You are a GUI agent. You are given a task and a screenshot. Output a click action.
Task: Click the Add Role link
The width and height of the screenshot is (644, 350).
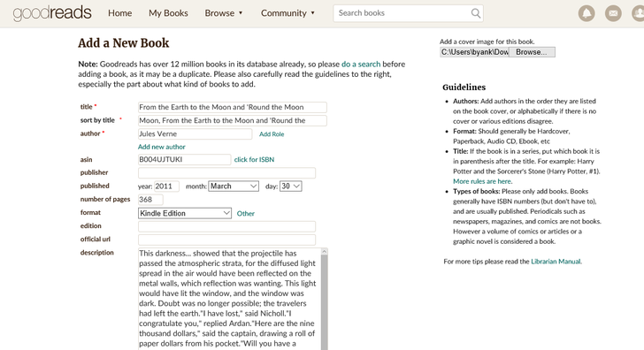pos(272,134)
